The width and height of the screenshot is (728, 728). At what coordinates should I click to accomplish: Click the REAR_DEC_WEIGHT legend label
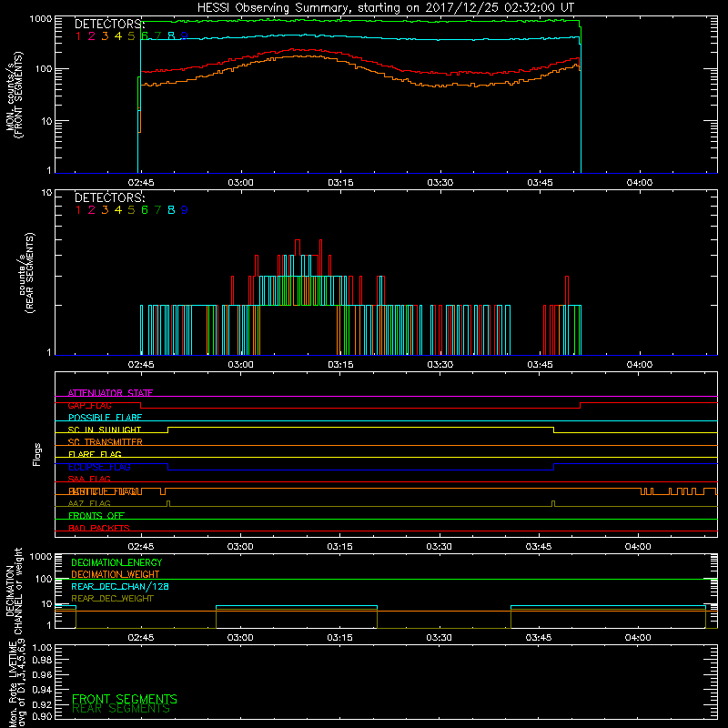(x=112, y=599)
